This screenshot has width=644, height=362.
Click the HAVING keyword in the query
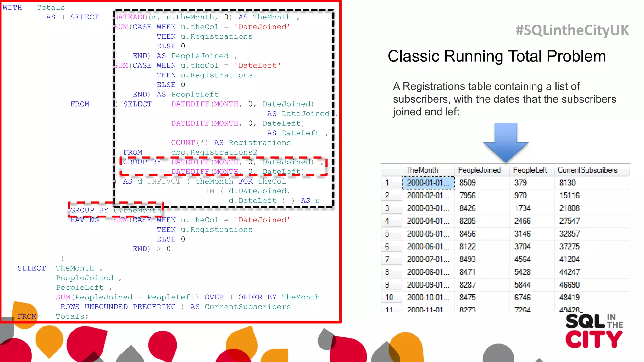point(85,220)
